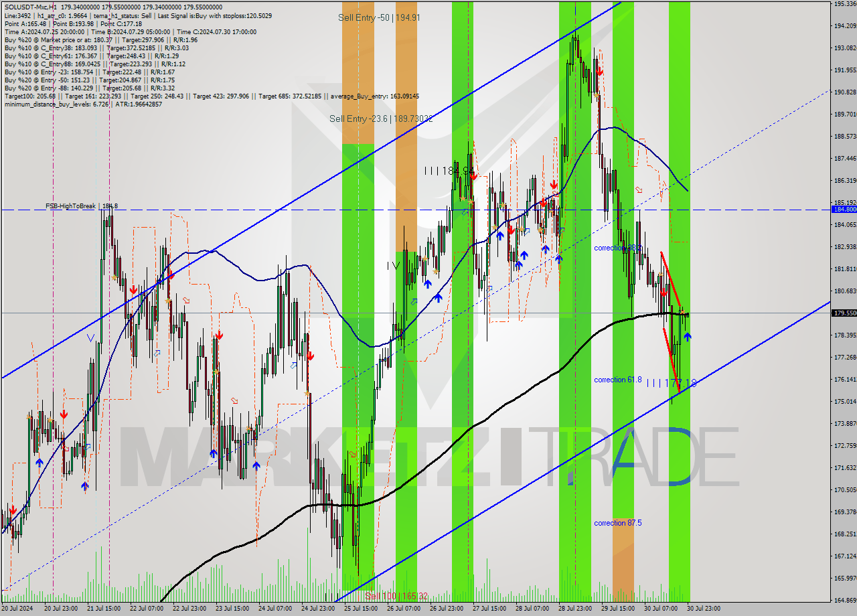The width and height of the screenshot is (857, 616).
Task: Click the '30 Jul 23:00' time axis label
Action: [704, 609]
